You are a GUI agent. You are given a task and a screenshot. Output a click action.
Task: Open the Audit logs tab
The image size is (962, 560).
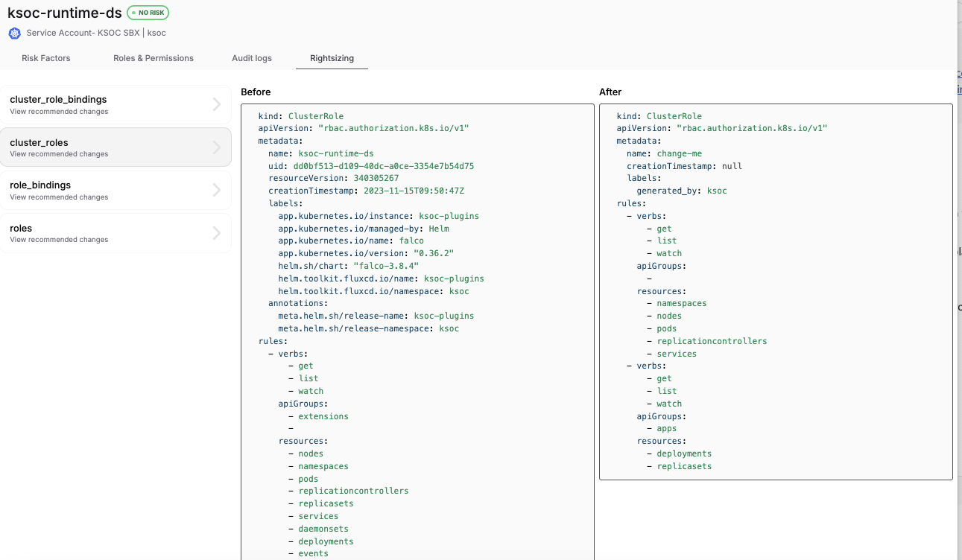pyautogui.click(x=252, y=58)
